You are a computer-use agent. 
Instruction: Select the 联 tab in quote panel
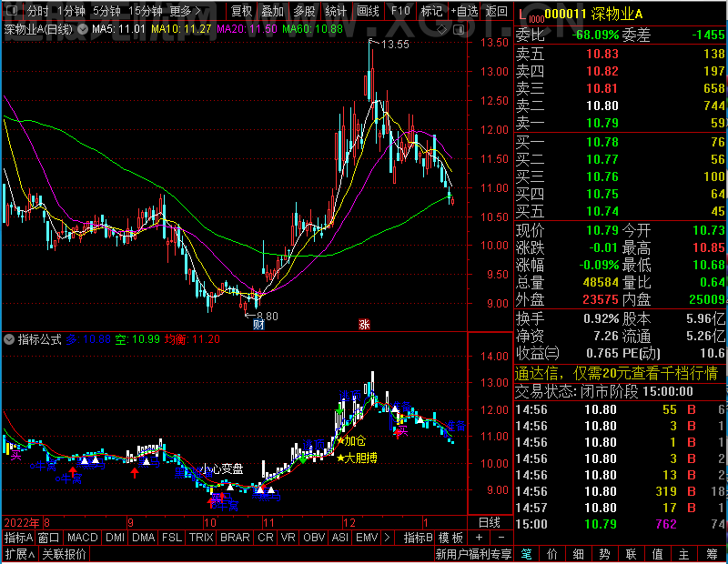(x=631, y=554)
